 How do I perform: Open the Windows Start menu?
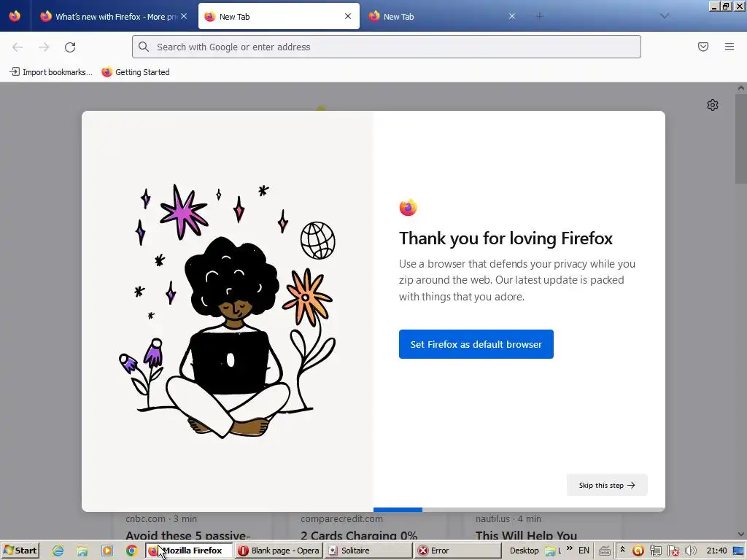tap(20, 551)
